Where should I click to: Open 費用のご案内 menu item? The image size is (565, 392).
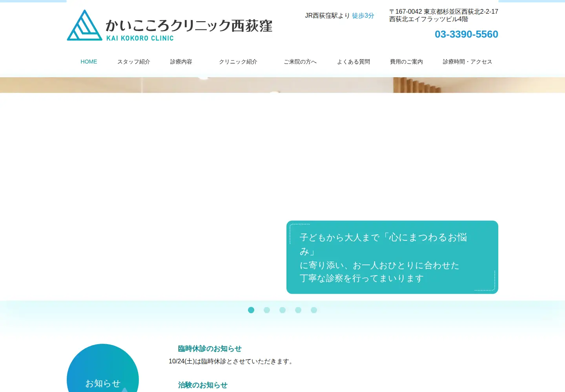[406, 62]
